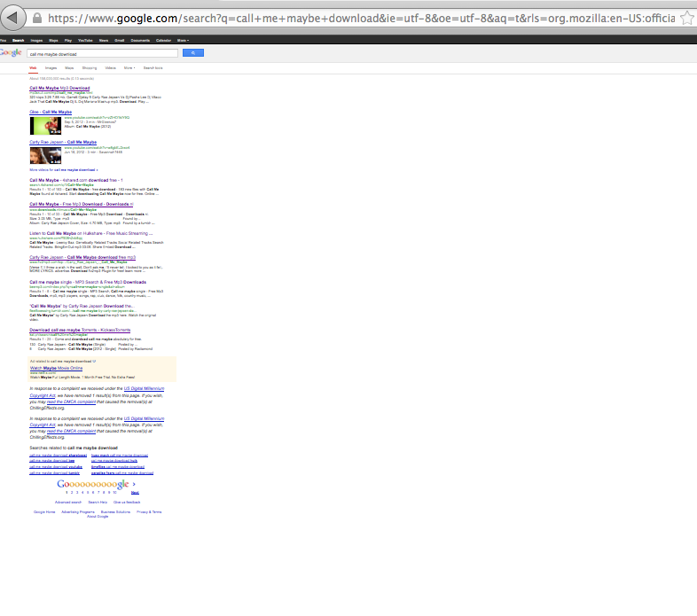697x616 pixels.
Task: Expand the More dropdown in black top bar
Action: [x=182, y=40]
